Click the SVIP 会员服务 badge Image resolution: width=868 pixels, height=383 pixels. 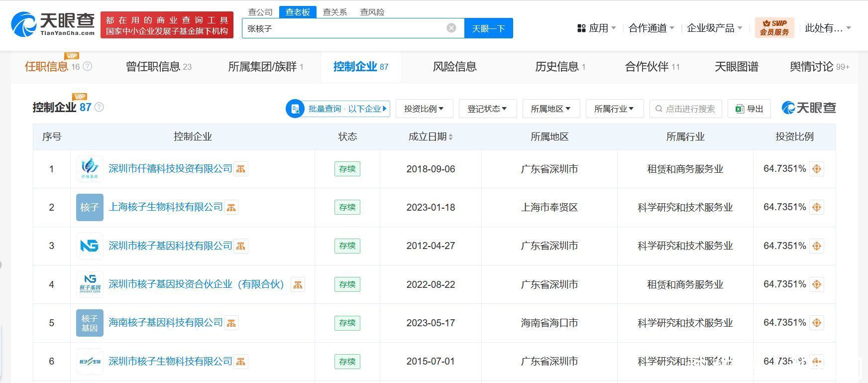coord(774,27)
